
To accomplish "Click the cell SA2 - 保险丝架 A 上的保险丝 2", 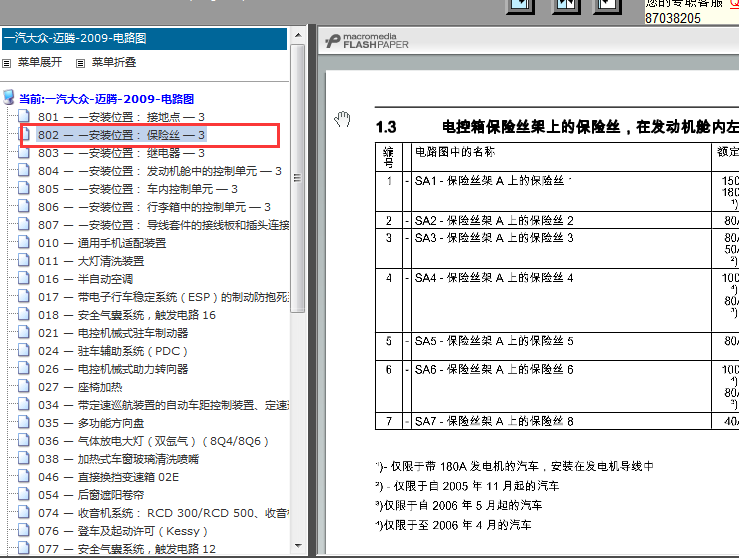I will (x=561, y=221).
